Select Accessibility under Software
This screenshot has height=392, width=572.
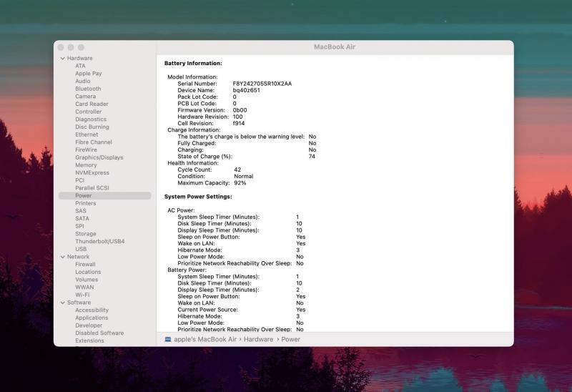pos(92,310)
